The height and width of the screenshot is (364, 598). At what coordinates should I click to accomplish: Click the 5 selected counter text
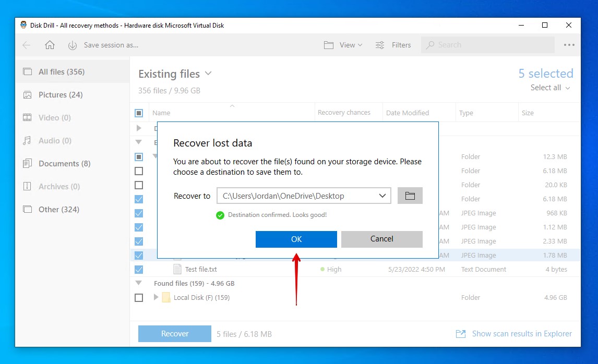[x=546, y=73]
